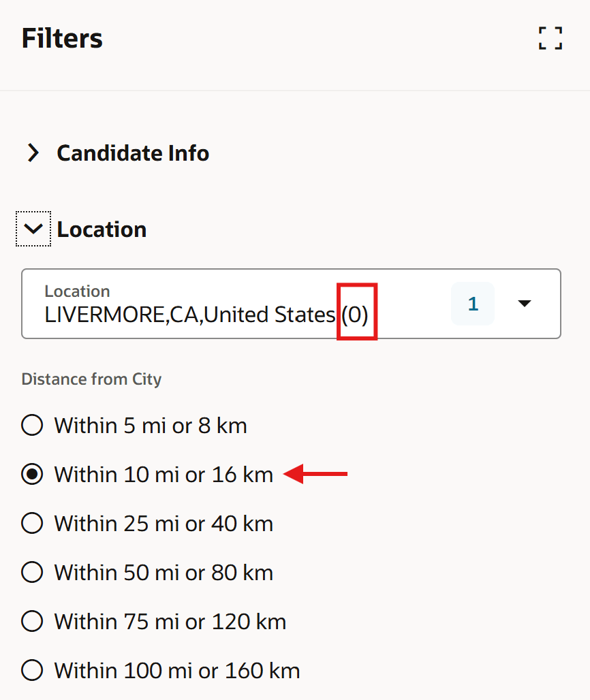Screen dimensions: 590x700
Task: Click the dotted focus box around the Location chevron
Action: click(x=33, y=229)
